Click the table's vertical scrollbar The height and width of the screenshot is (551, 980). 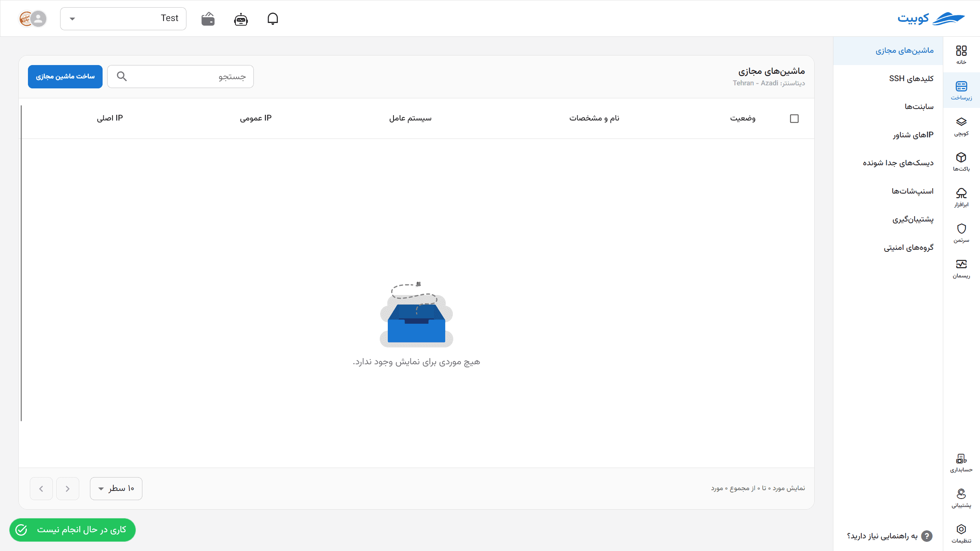[21, 263]
